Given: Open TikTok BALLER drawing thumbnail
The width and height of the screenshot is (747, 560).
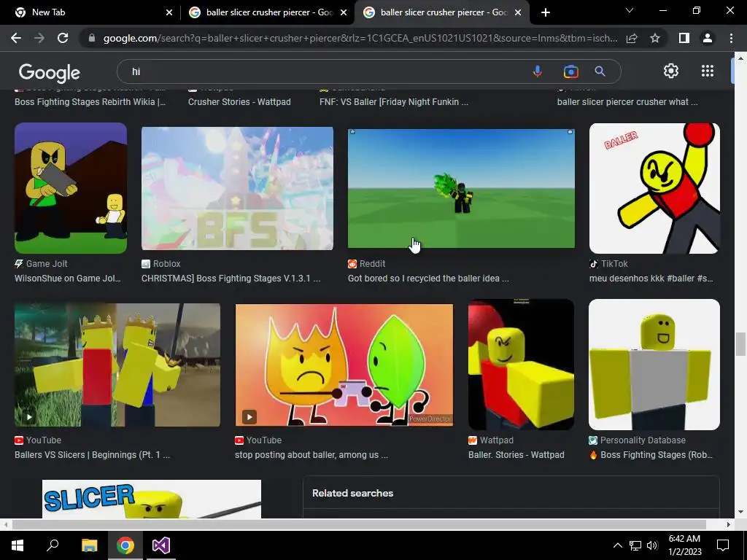Looking at the screenshot, I should click(654, 188).
